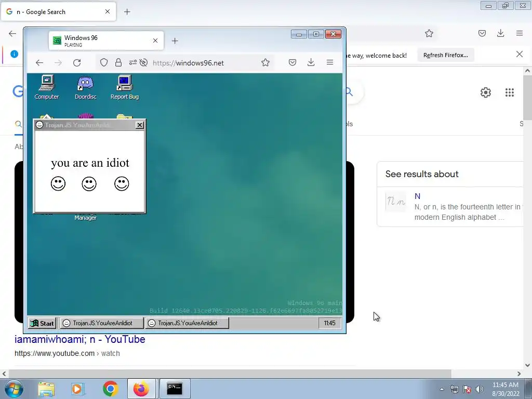Click the scroll right arrow of horizontal scrollbar

tap(519, 374)
